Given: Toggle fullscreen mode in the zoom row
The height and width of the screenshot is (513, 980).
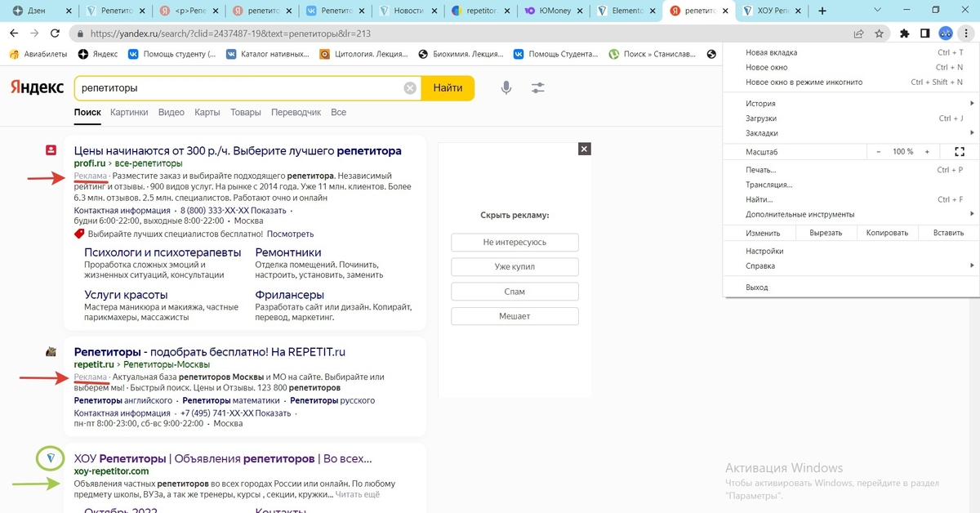Looking at the screenshot, I should coord(959,152).
